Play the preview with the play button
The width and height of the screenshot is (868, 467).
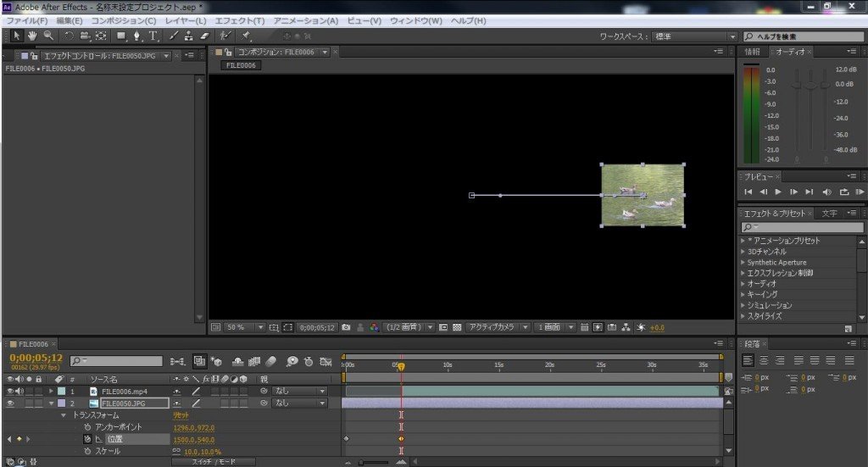click(778, 192)
